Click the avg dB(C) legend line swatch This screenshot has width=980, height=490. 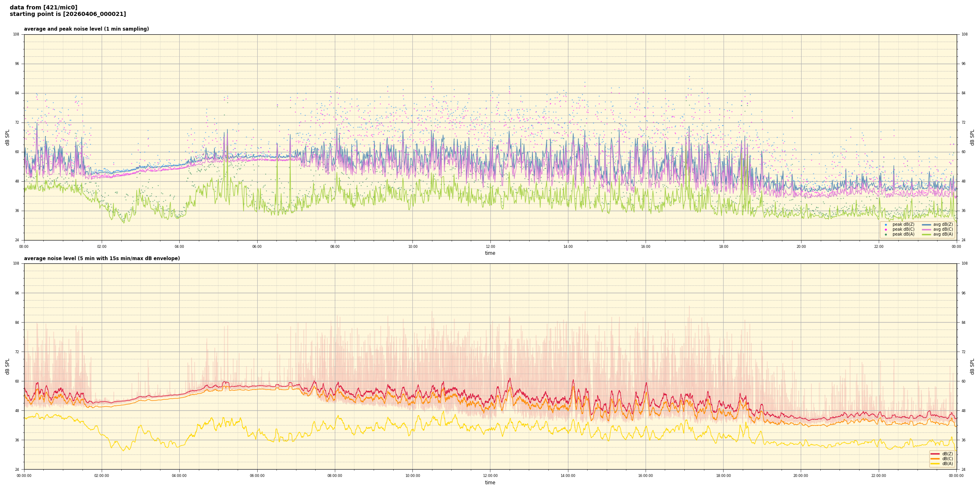click(x=926, y=229)
